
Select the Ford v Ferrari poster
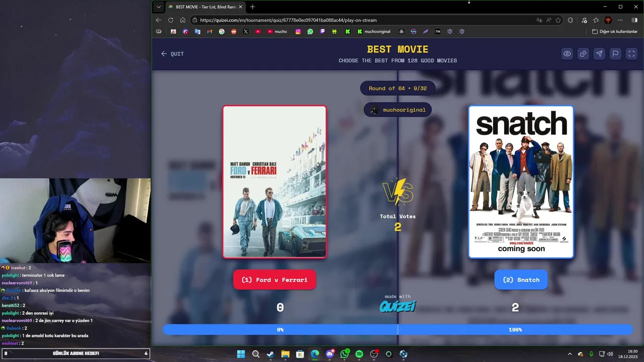(x=275, y=182)
